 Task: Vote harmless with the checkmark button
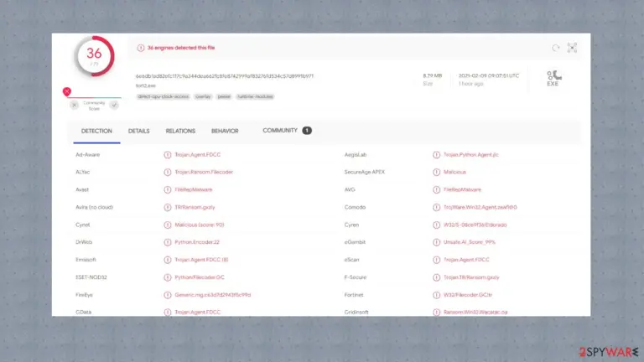pyautogui.click(x=114, y=105)
